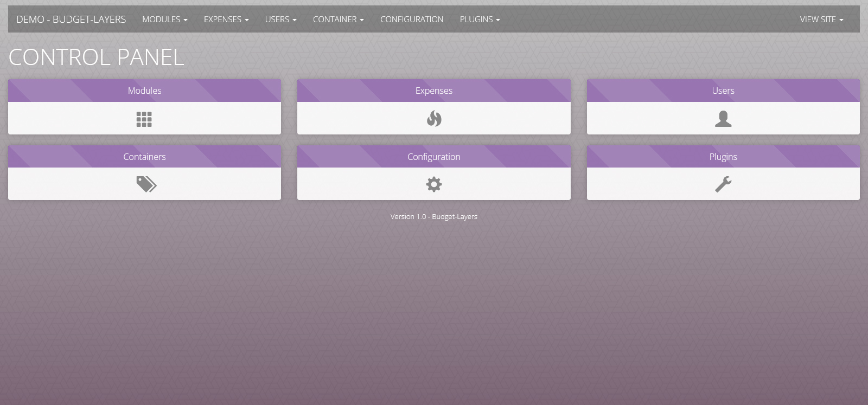Image resolution: width=868 pixels, height=405 pixels.
Task: Select CONFIGURATION in the top navbar
Action: click(412, 20)
